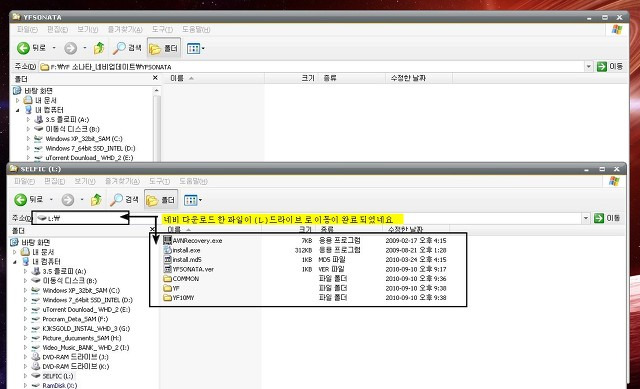640x389 pixels.
Task: Click L:\ address field in SELFIC window
Action: [80, 218]
